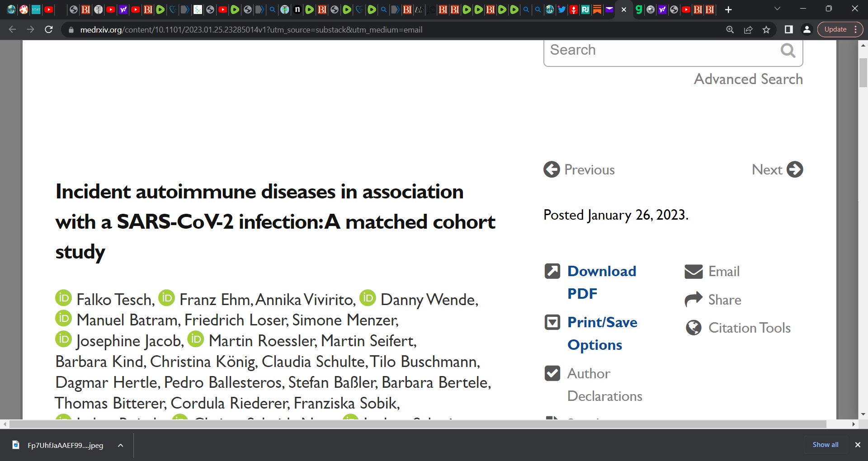Click the Email link
Viewport: 868px width, 461px height.
click(x=724, y=271)
